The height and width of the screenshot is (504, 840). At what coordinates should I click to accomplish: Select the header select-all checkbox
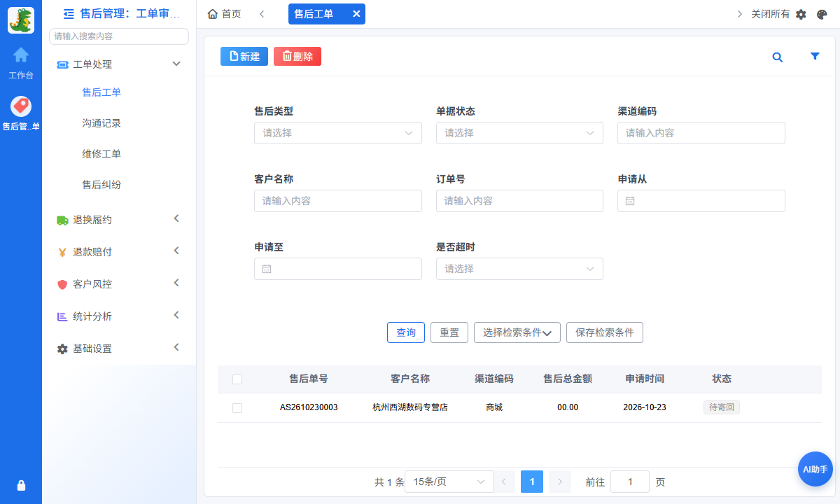point(237,379)
